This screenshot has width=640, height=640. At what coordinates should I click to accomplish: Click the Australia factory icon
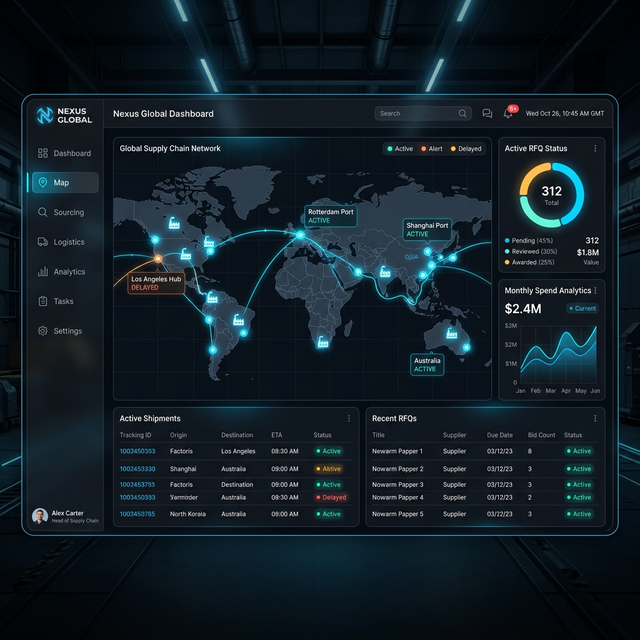coord(451,333)
